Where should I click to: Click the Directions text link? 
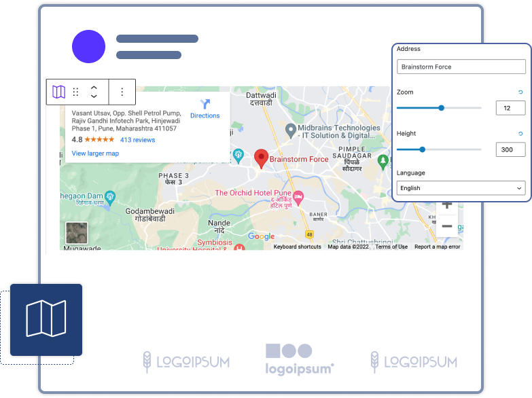point(205,115)
